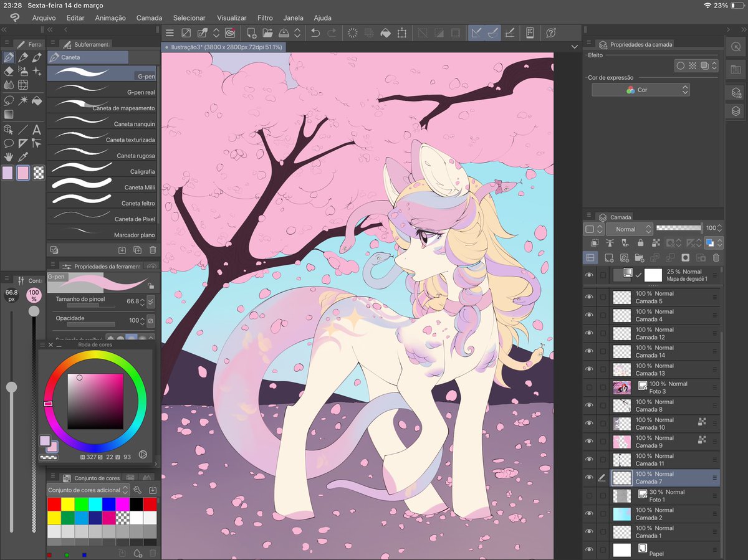Screen dimensions: 748x560
Task: Select the Speech balloon tool
Action: click(x=9, y=143)
